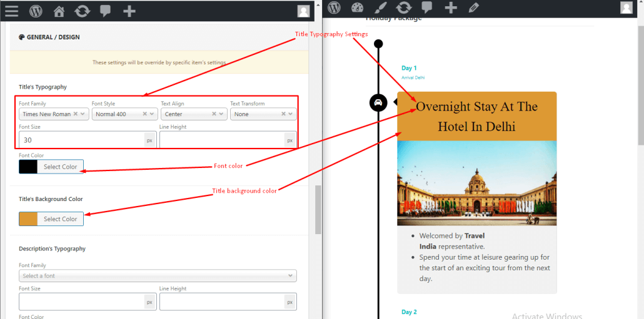Click WordPress logo in left admin bar
The height and width of the screenshot is (319, 644).
tap(36, 11)
